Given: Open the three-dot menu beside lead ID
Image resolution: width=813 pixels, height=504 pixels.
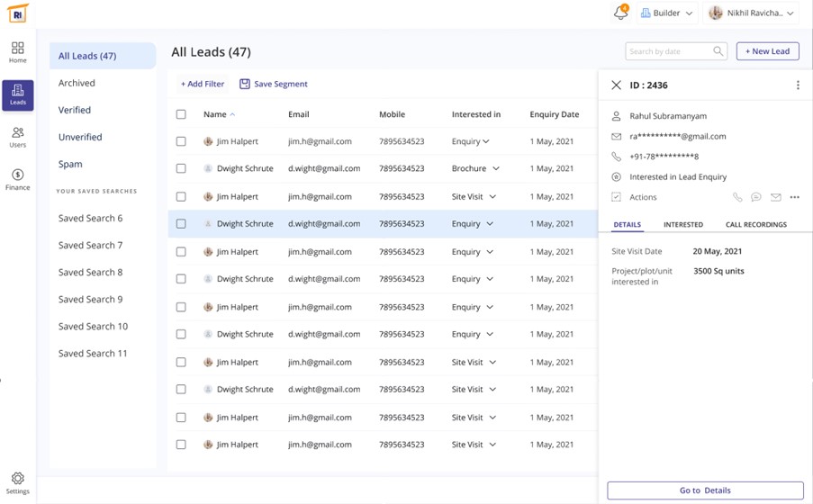Looking at the screenshot, I should click(x=798, y=85).
